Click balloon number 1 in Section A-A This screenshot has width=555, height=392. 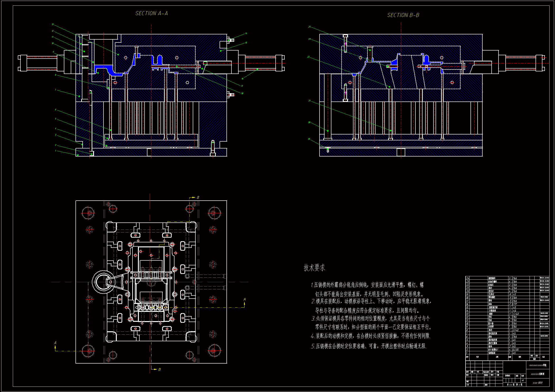pos(55,151)
